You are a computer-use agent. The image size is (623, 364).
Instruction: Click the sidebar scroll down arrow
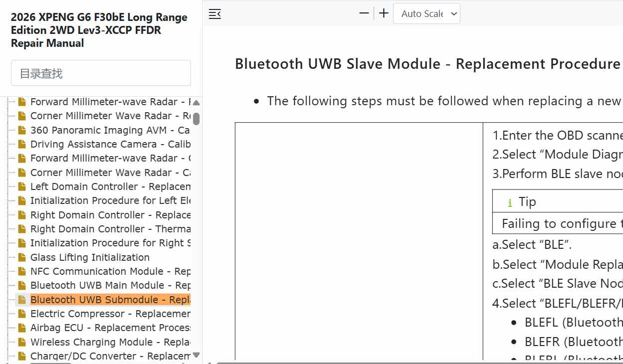coord(196,355)
